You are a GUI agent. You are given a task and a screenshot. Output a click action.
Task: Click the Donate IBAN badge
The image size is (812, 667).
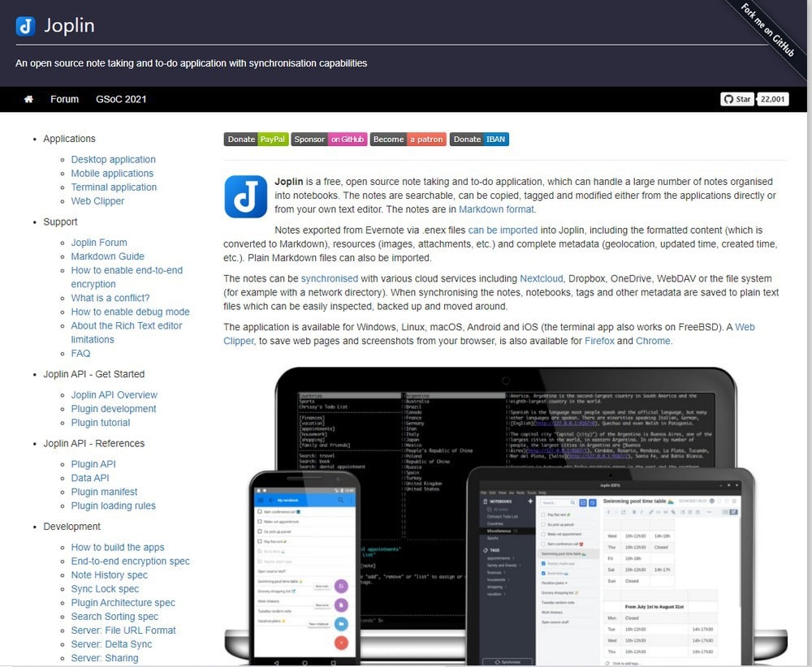[479, 140]
